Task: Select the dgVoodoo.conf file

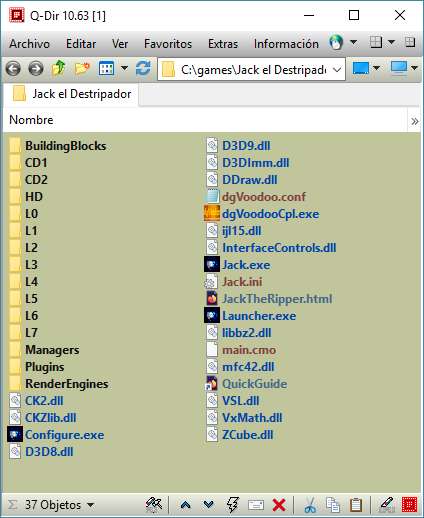Action: point(255,197)
